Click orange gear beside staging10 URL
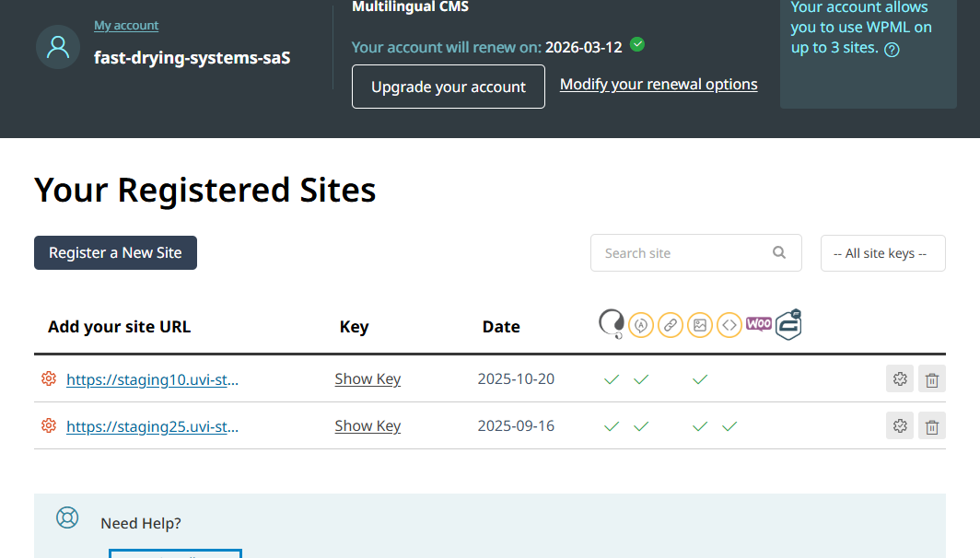The width and height of the screenshot is (980, 558). point(49,378)
